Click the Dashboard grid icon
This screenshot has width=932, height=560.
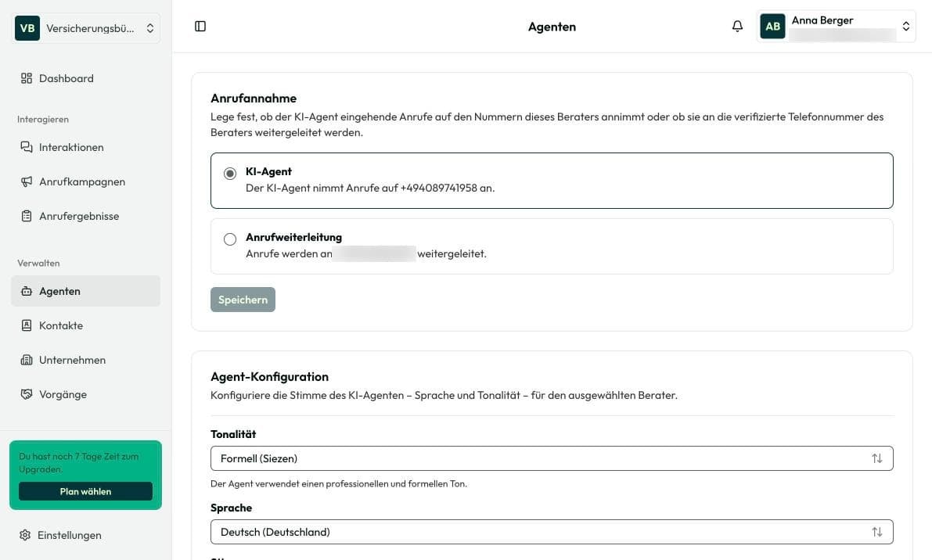(26, 78)
